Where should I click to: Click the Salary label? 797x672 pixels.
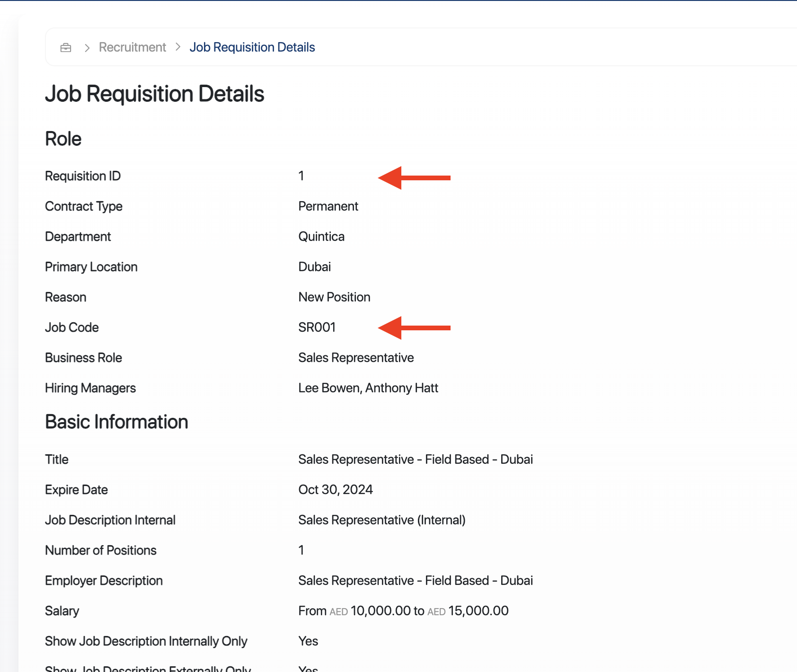pyautogui.click(x=62, y=611)
